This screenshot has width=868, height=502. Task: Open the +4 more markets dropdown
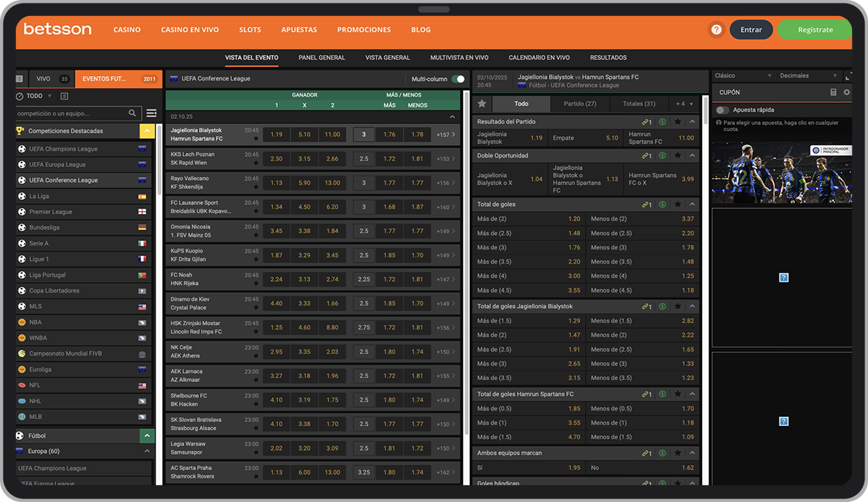pos(684,104)
